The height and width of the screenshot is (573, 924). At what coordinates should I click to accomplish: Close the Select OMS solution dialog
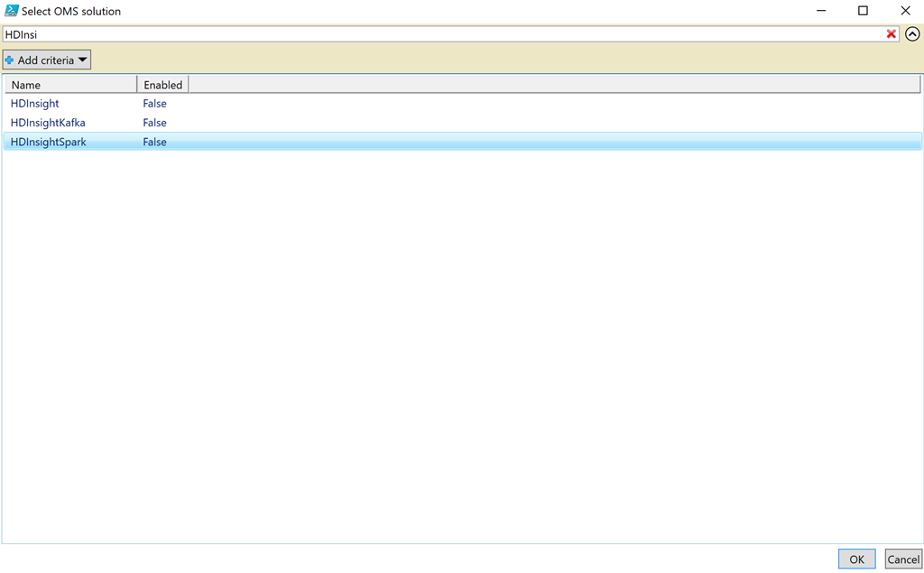[905, 11]
